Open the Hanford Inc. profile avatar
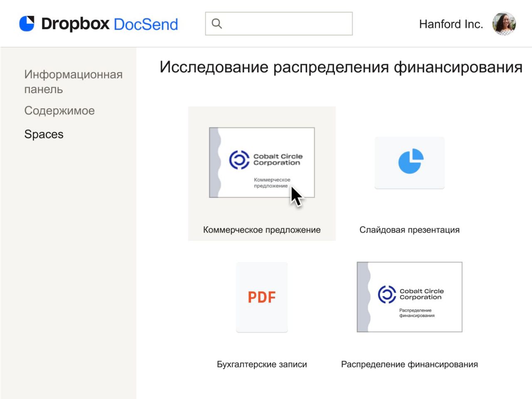The image size is (532, 399). (x=504, y=24)
